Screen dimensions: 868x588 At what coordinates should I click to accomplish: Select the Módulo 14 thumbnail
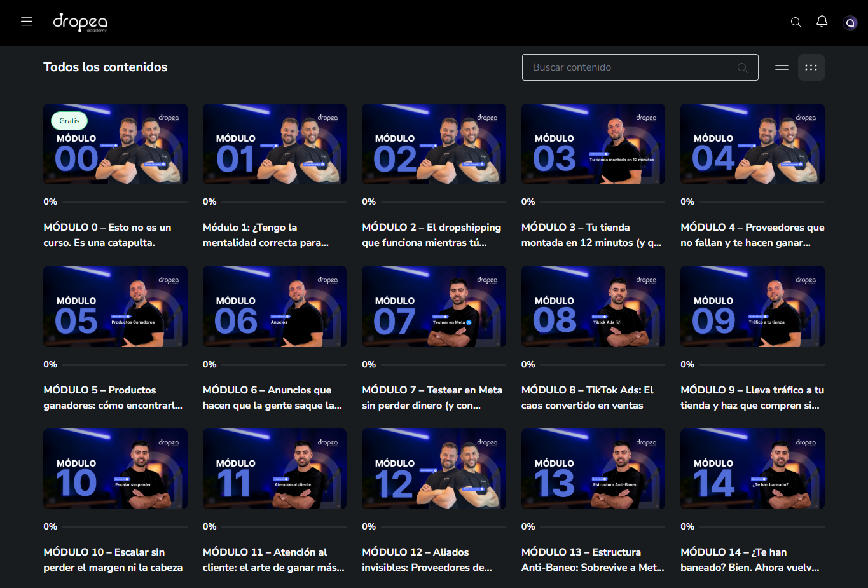(x=752, y=468)
